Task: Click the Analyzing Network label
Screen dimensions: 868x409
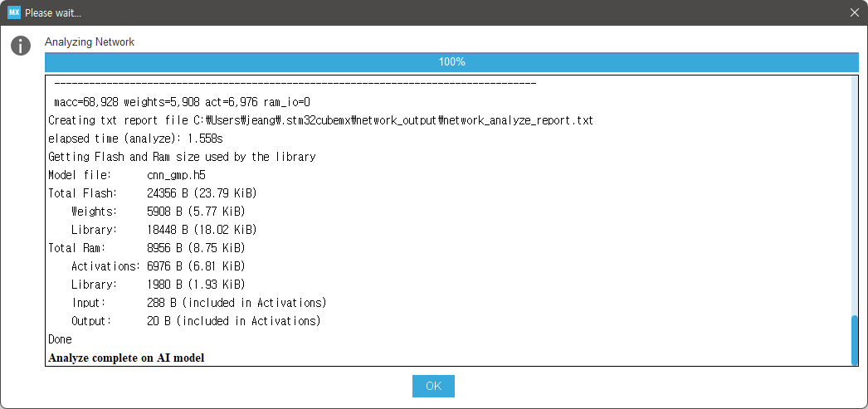Action: click(90, 42)
